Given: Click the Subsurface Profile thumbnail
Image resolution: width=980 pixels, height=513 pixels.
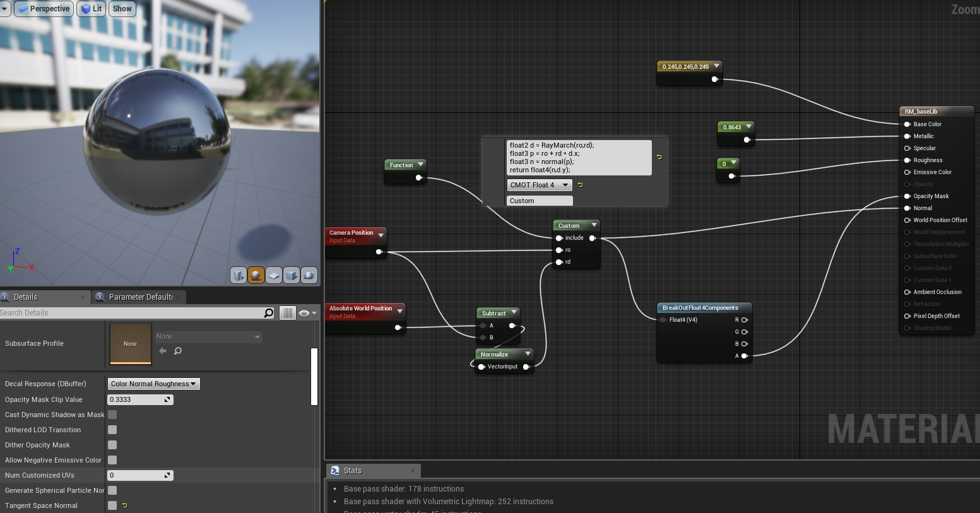Looking at the screenshot, I should pyautogui.click(x=130, y=344).
